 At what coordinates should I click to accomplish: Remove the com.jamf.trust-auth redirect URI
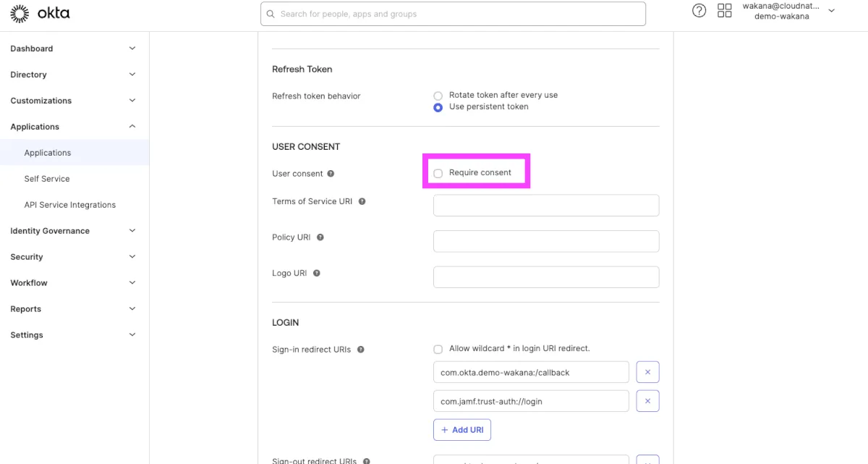point(647,401)
